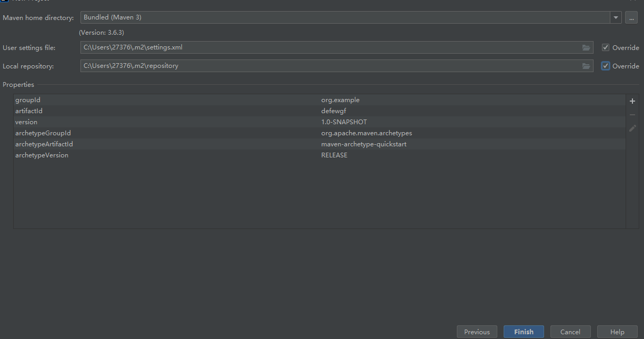This screenshot has width=644, height=339.
Task: Browse for the local repository folder icon
Action: point(586,66)
